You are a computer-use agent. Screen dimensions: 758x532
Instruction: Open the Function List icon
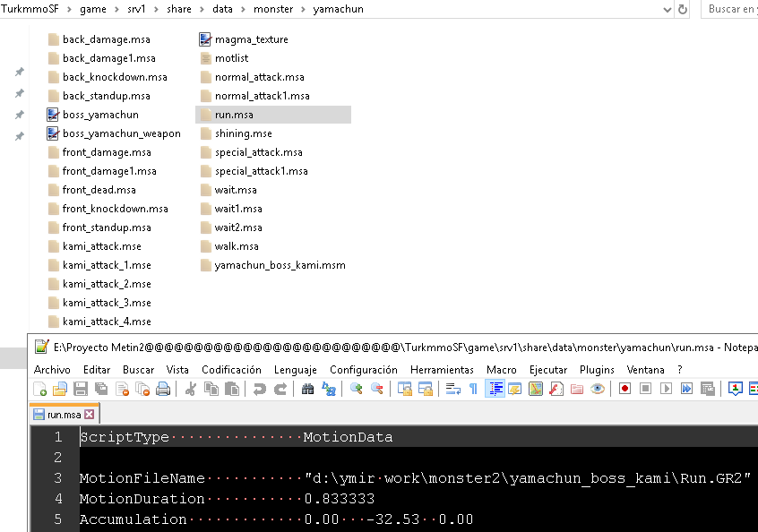[x=556, y=389]
